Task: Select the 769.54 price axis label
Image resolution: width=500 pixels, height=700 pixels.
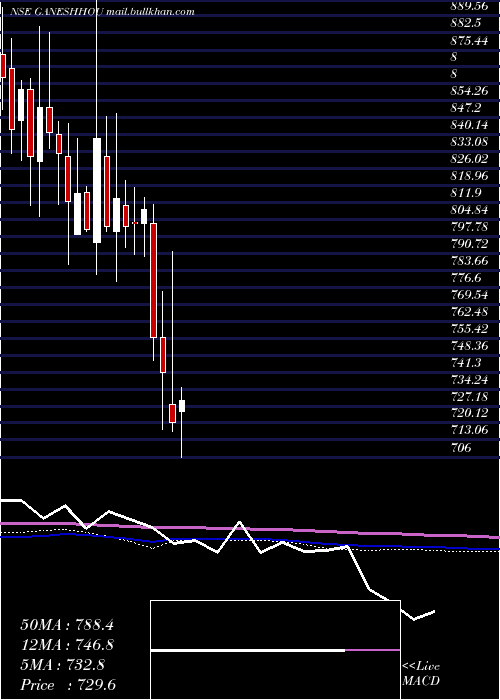Action: click(x=470, y=295)
